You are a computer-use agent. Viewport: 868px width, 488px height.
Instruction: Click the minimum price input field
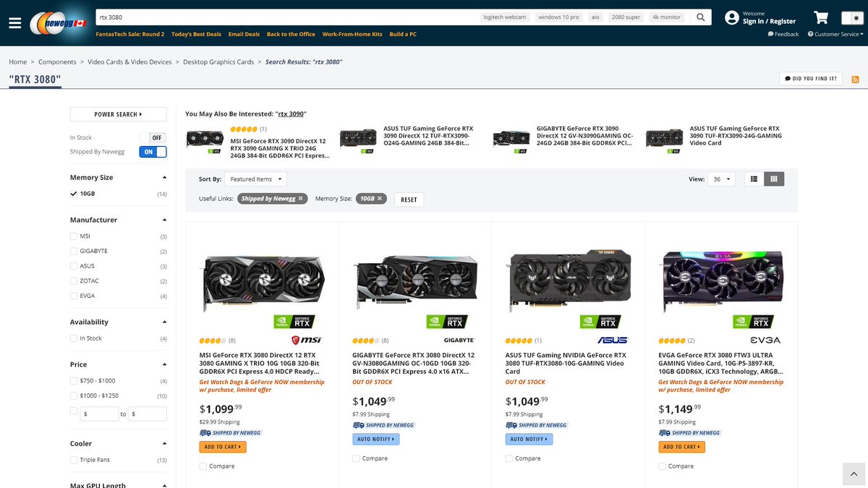pos(100,414)
